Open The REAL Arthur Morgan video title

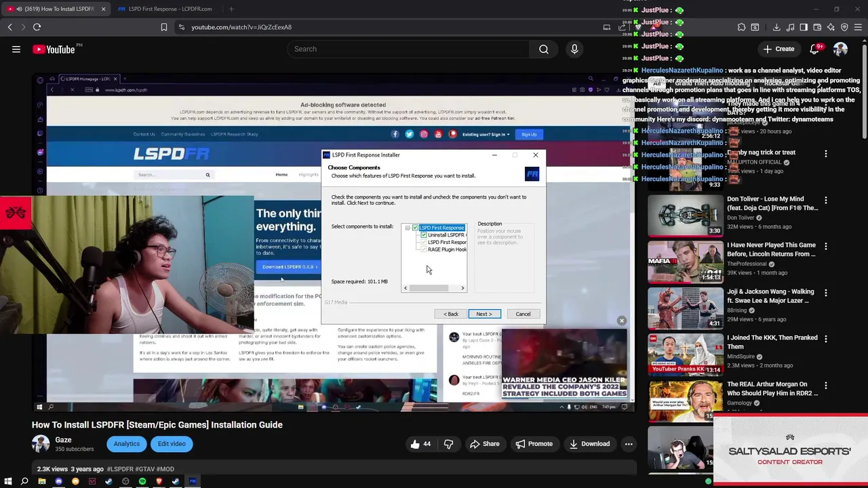coord(772,388)
